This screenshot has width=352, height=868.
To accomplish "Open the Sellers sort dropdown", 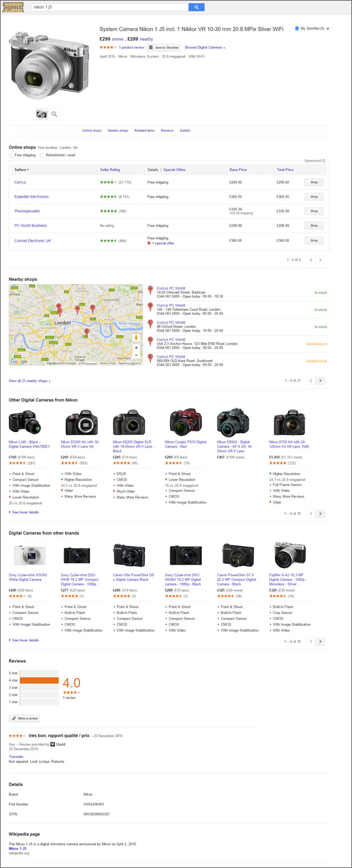I will (22, 169).
